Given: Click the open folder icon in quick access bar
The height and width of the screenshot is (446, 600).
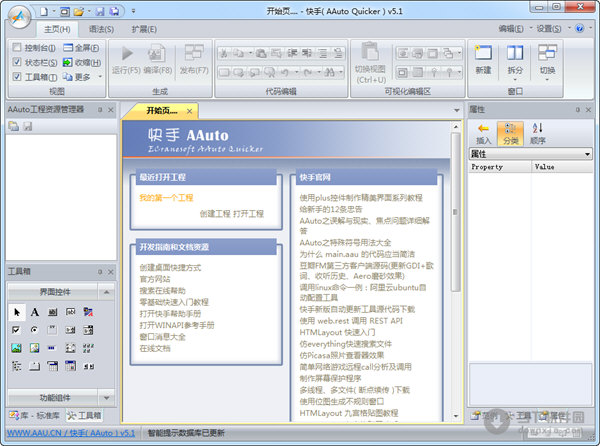Looking at the screenshot, I should coord(79,12).
